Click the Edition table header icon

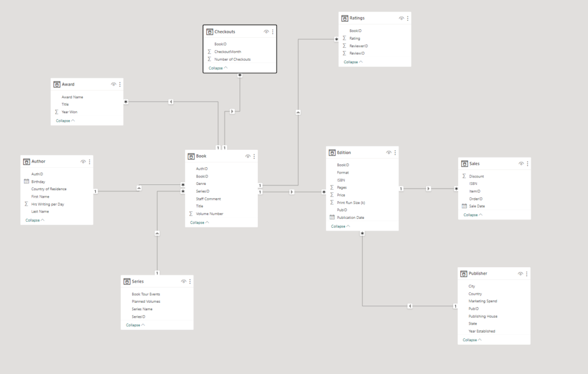pyautogui.click(x=332, y=153)
